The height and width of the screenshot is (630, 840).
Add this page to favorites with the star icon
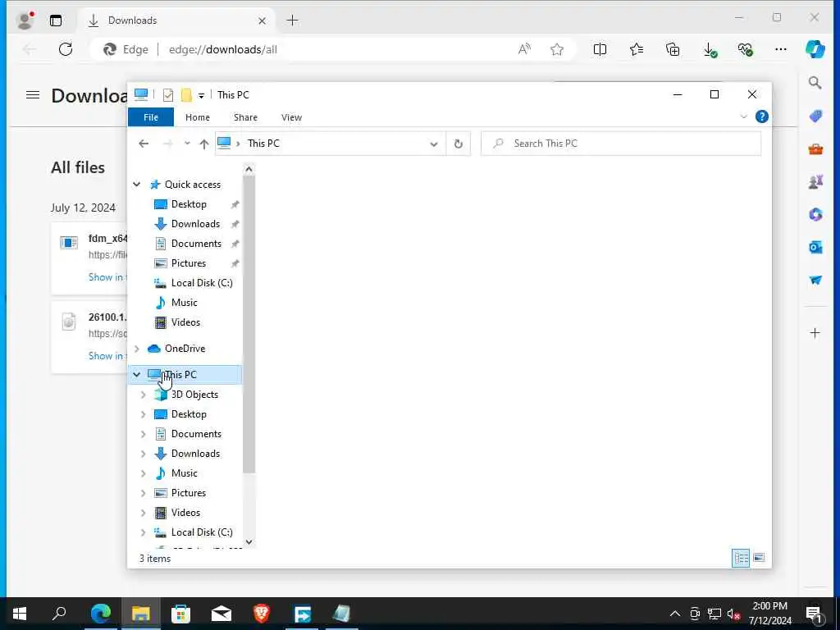[557, 49]
